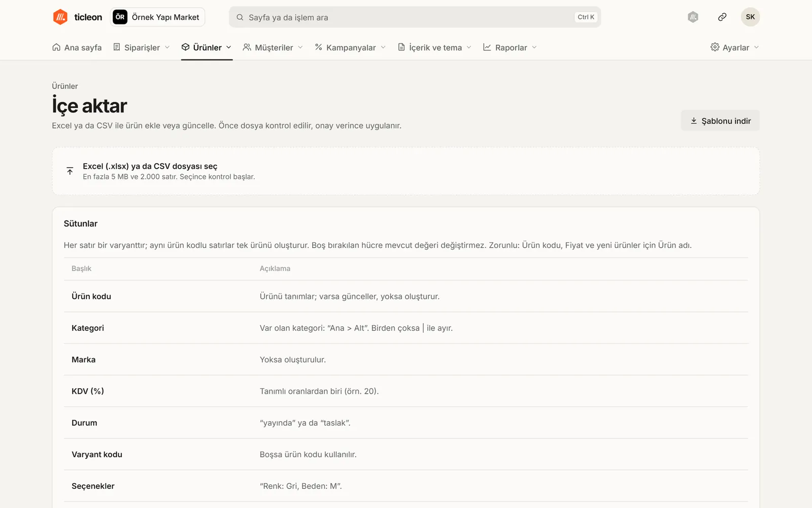
Task: Click the Ürünler breadcrumb link
Action: coord(65,86)
